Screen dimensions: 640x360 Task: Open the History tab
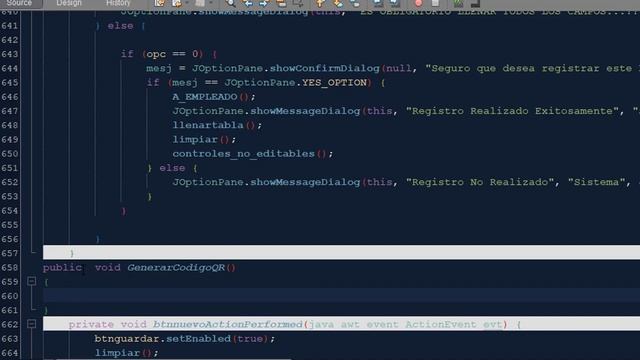pos(118,3)
